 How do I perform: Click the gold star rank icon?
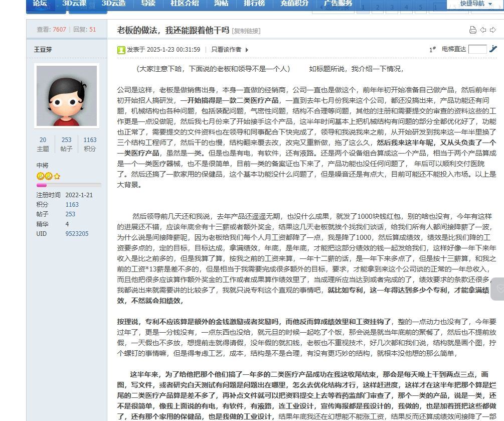pyautogui.click(x=57, y=176)
